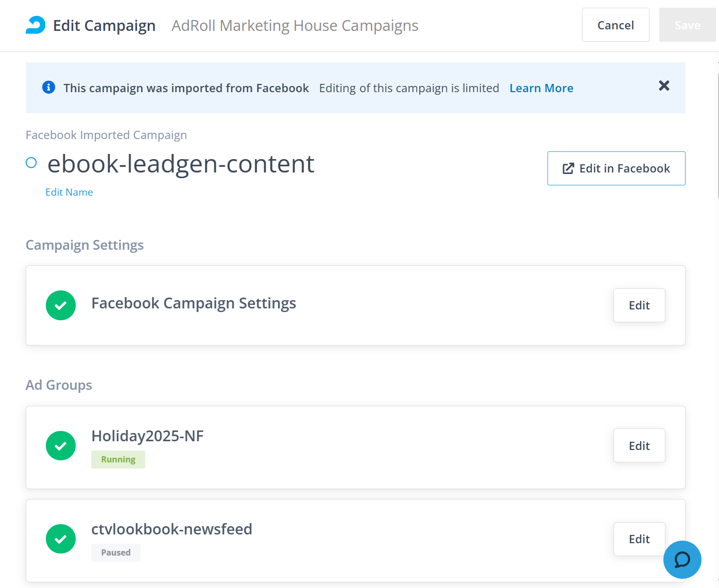
Task: Click the ebook-leadgen-content campaign title
Action: (181, 164)
